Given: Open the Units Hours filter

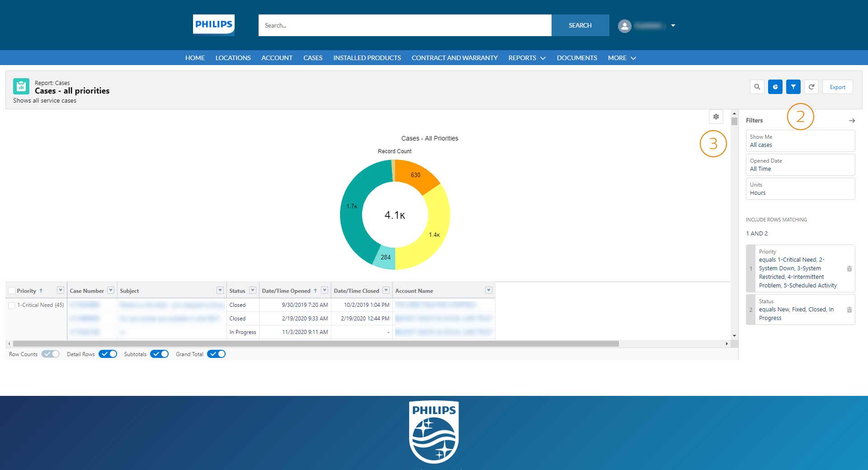Looking at the screenshot, I should [x=800, y=188].
